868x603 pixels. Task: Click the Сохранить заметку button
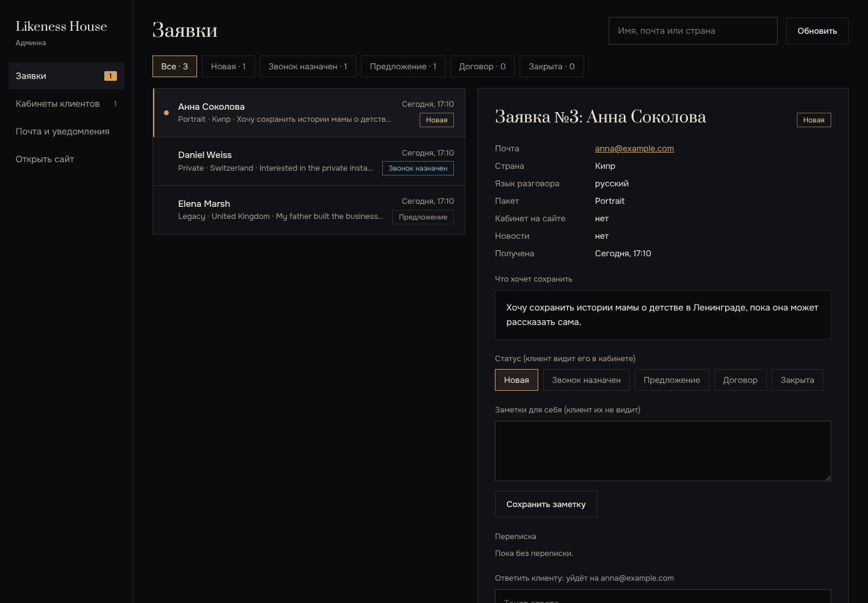coord(546,504)
